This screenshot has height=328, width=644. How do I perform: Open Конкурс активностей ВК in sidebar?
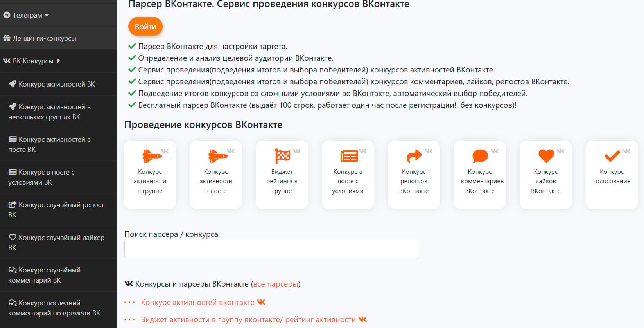(x=58, y=84)
